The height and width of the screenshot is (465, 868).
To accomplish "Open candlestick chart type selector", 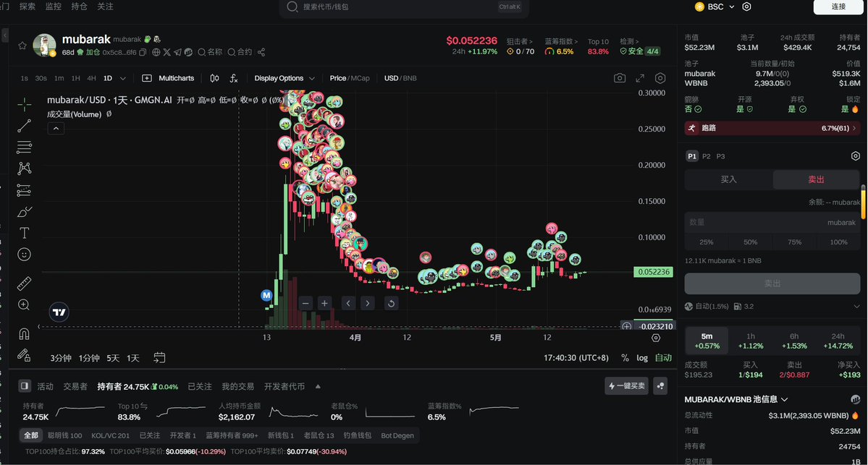I will coord(214,79).
